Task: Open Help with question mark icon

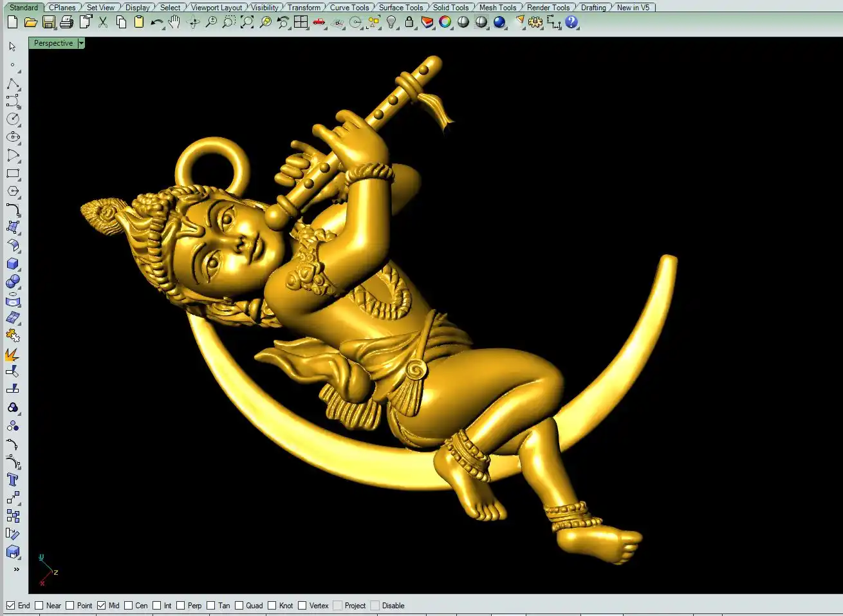Action: [x=571, y=23]
